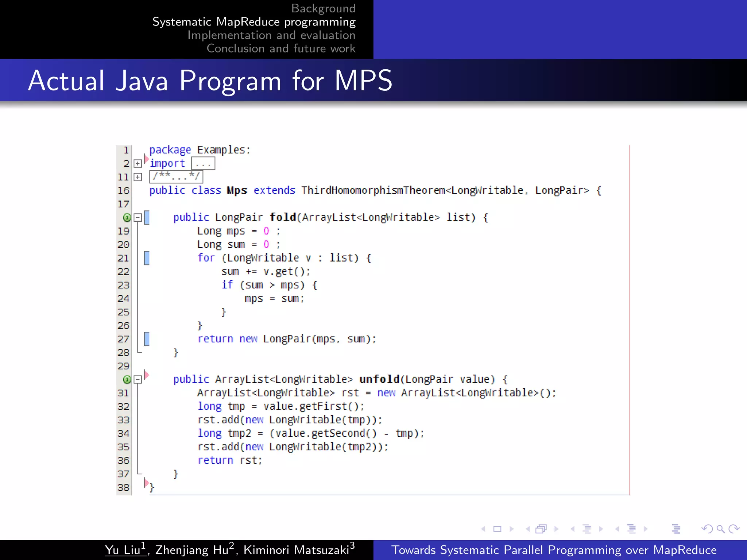The width and height of the screenshot is (747, 560).
Task: Click the bold 'unfold' method name
Action: [379, 380]
